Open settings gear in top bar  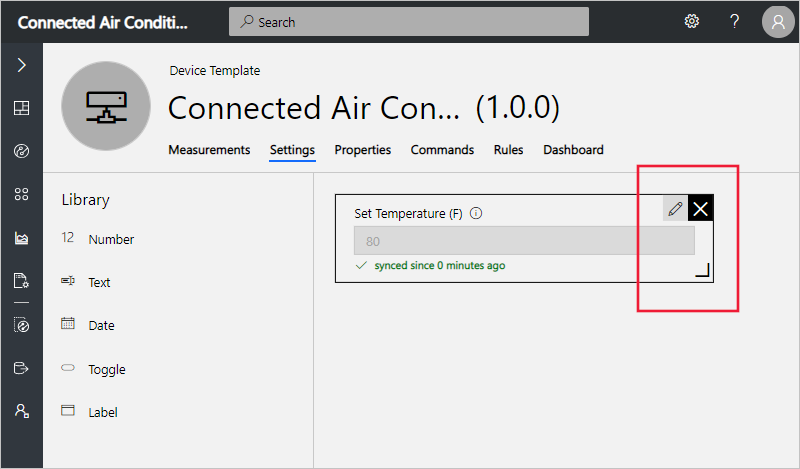coord(691,21)
